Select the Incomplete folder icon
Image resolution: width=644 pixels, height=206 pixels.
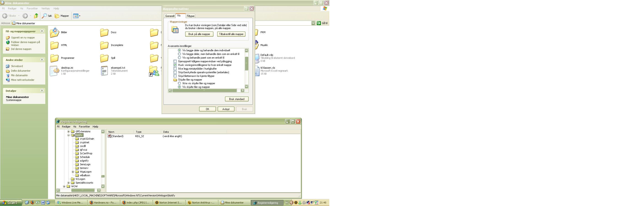[x=104, y=45]
